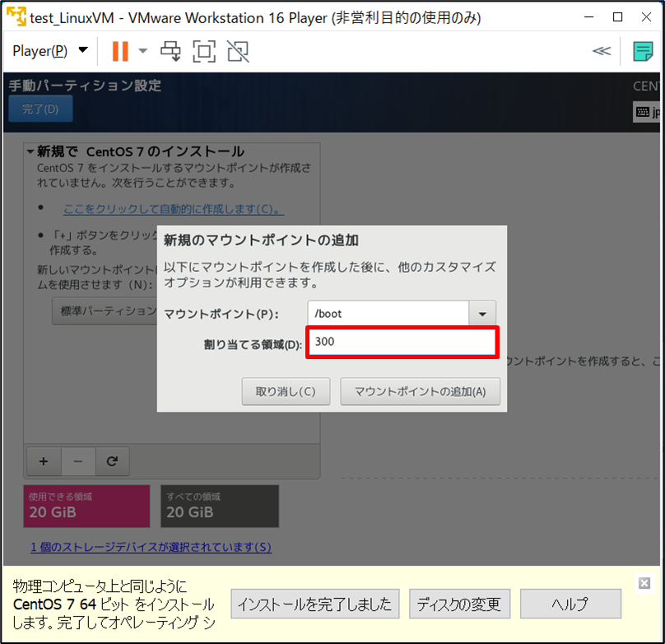Click the すべての領域 20 GiB box
665x644 pixels.
[x=220, y=506]
